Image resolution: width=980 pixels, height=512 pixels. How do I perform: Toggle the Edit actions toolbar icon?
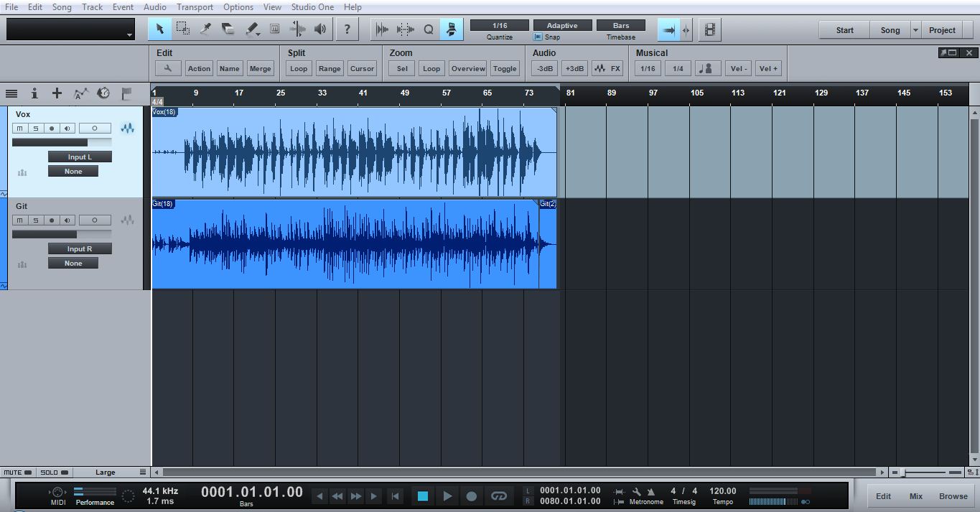[452, 29]
